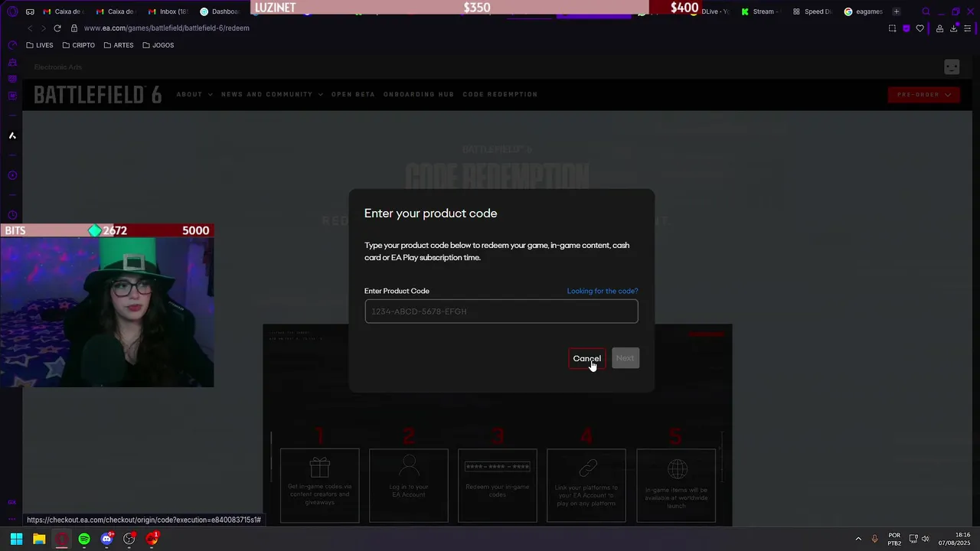This screenshot has height=551, width=980.
Task: Open the OPEN BETA page
Action: click(x=353, y=94)
